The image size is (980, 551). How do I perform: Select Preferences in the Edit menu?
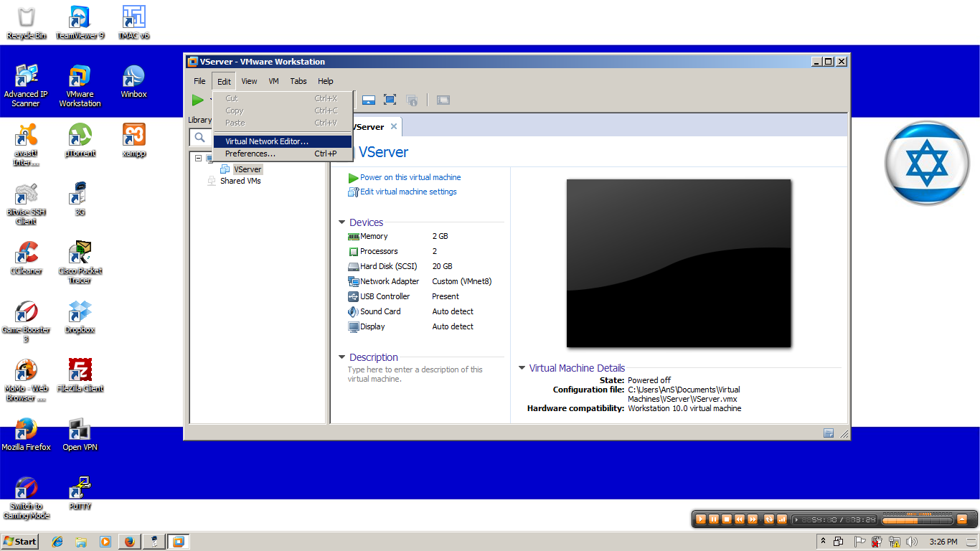coord(283,154)
